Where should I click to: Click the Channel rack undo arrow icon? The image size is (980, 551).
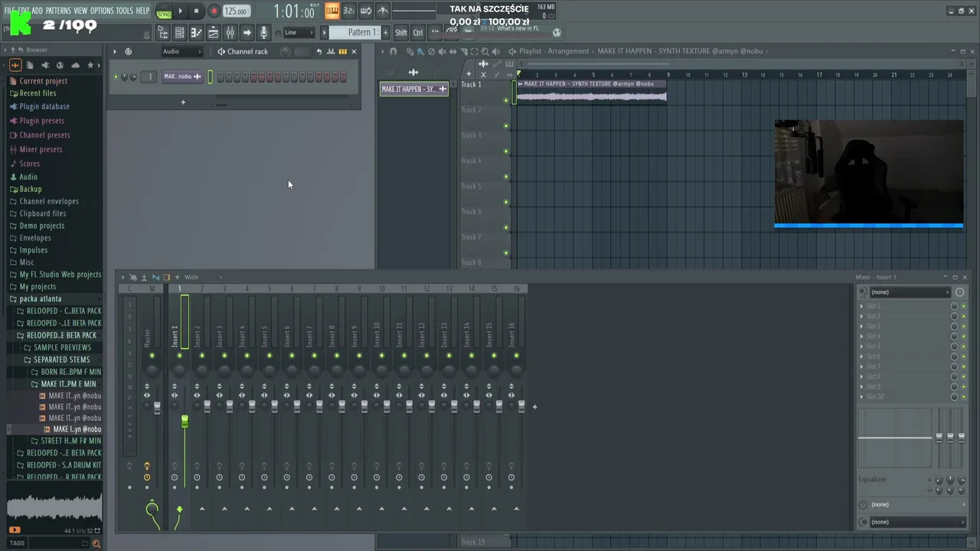coord(319,51)
